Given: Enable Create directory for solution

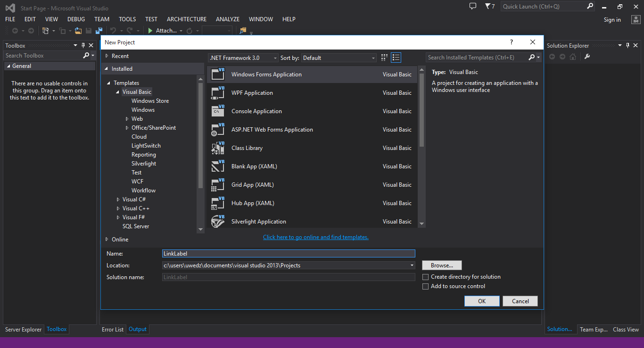Looking at the screenshot, I should pos(425,277).
